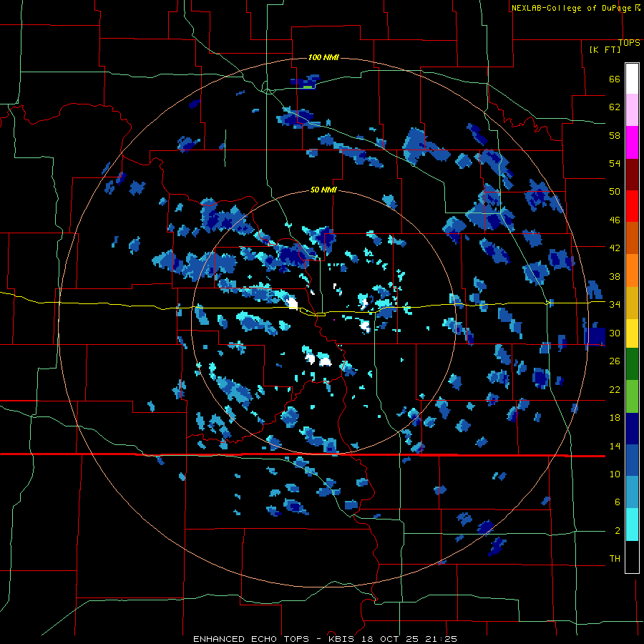Click the small green echo pixel near top

coord(308,87)
